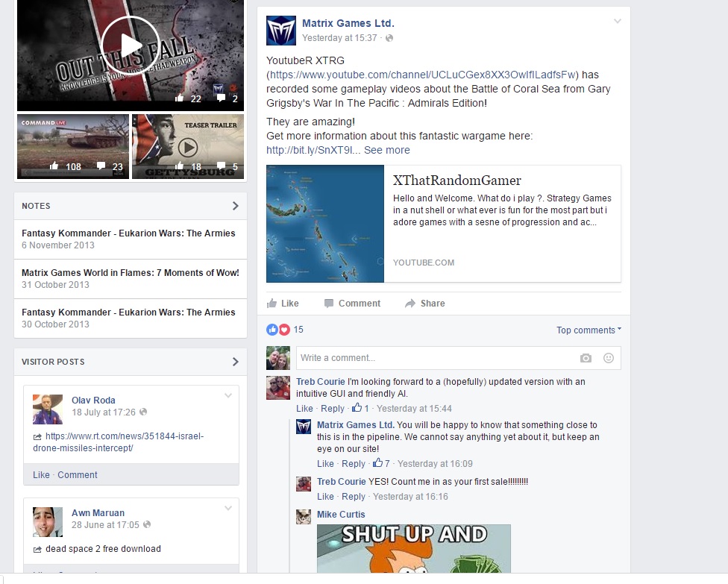Screen dimensions: 728x584
Task: Play the Gettysburg teaser trailer video
Action: pos(188,147)
